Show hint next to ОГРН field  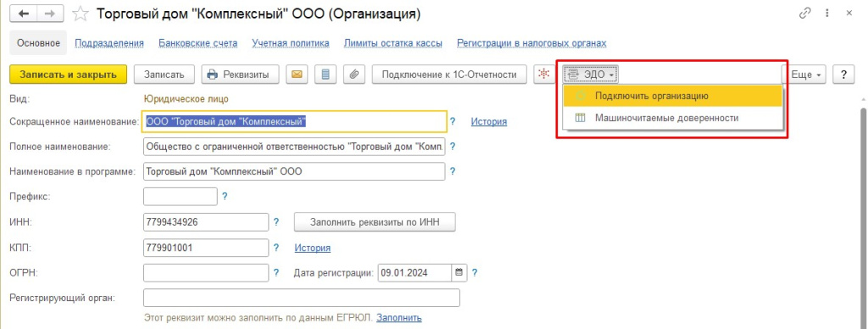[276, 272]
